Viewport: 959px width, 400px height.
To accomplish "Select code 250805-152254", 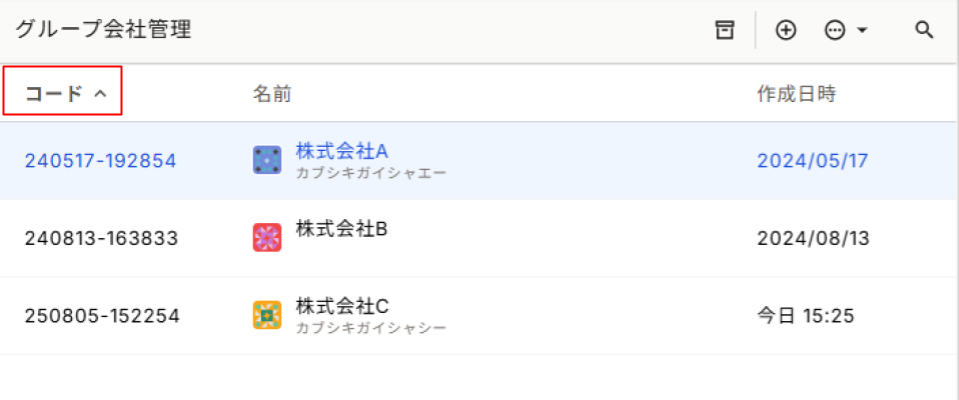I will pos(102,316).
